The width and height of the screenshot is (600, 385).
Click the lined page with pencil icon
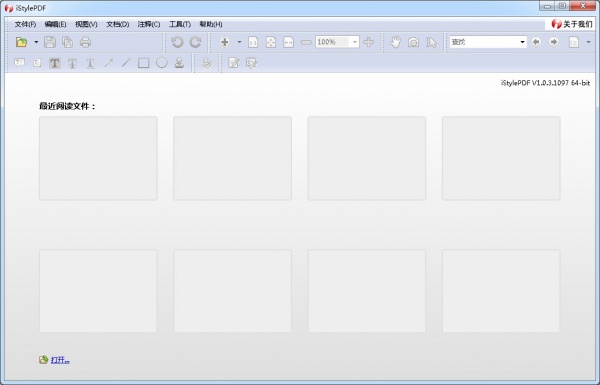click(252, 63)
